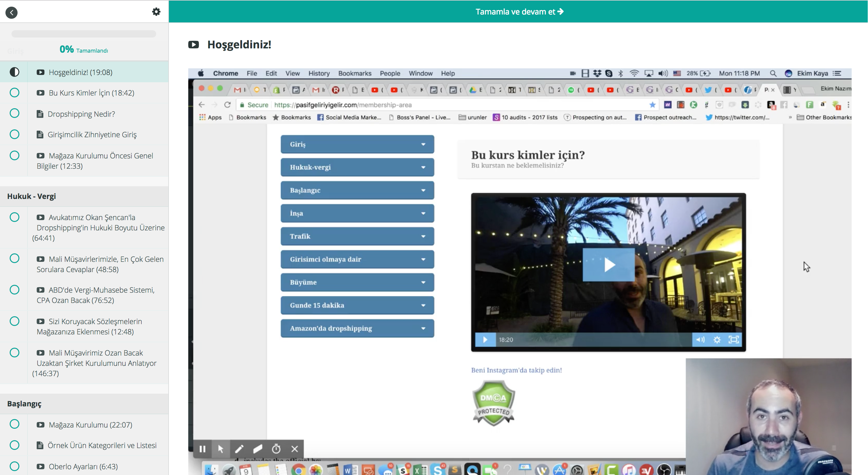
Task: Expand the Amazon'da dropshipping dropdown
Action: (x=357, y=328)
